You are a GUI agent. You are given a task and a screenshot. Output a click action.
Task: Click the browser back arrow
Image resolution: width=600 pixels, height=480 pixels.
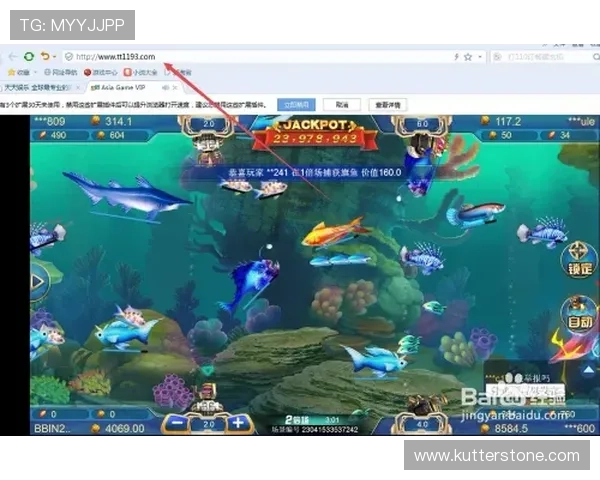(13, 57)
